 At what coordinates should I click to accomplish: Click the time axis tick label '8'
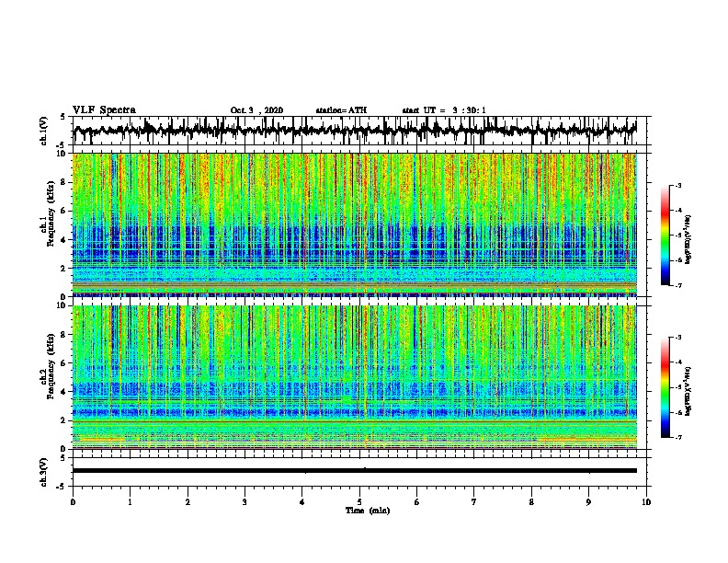point(531,502)
